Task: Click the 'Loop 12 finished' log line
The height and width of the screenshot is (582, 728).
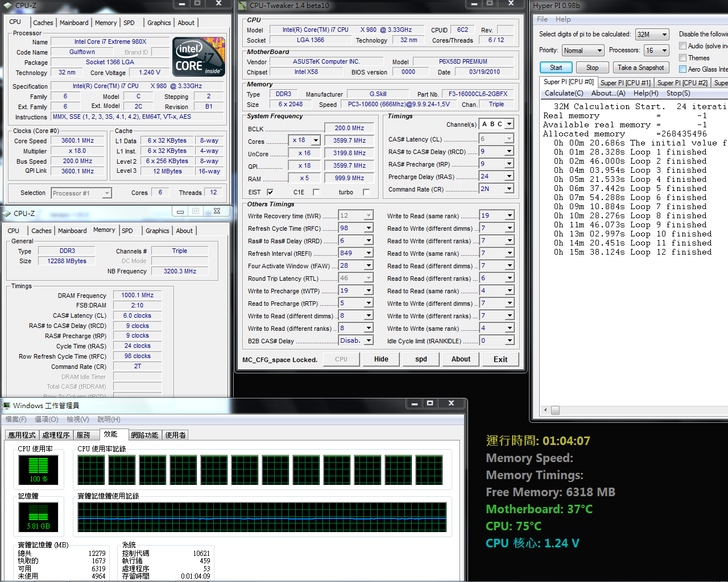Action: pos(633,252)
